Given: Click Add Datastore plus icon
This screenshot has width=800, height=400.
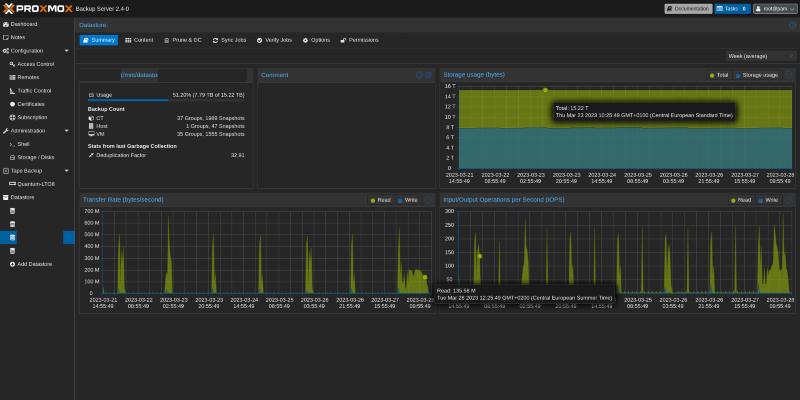Looking at the screenshot, I should coord(12,264).
